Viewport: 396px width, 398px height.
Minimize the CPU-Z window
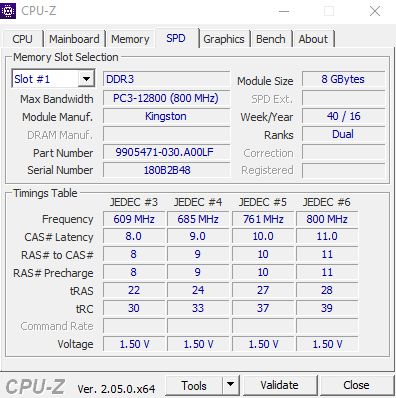[x=284, y=11]
